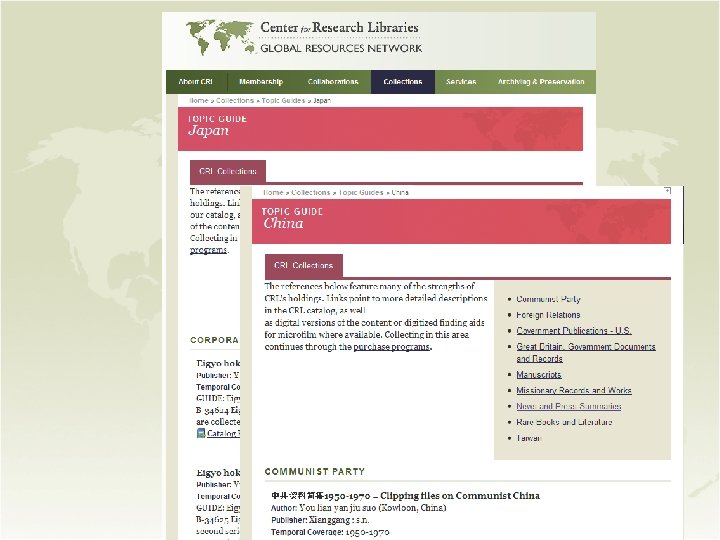Click Topic Guides breadcrumb on the Japan page
Viewport: 720px width, 540px height.
283,100
